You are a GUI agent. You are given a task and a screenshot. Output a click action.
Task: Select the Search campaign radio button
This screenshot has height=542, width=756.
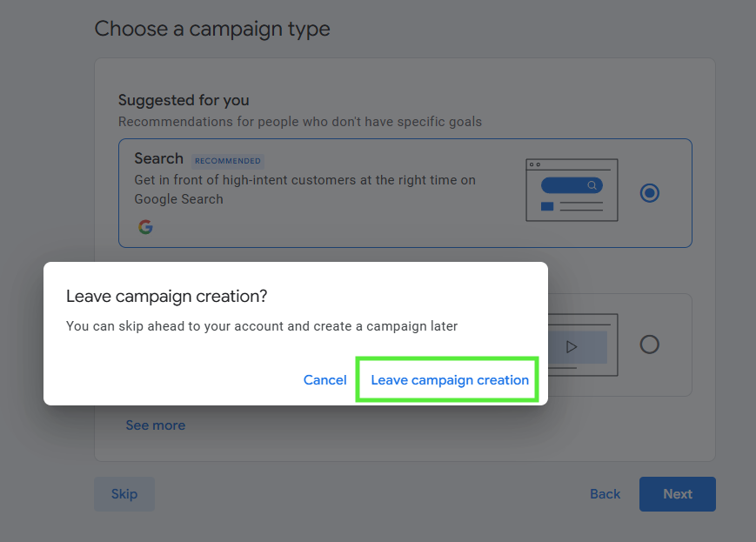point(649,193)
